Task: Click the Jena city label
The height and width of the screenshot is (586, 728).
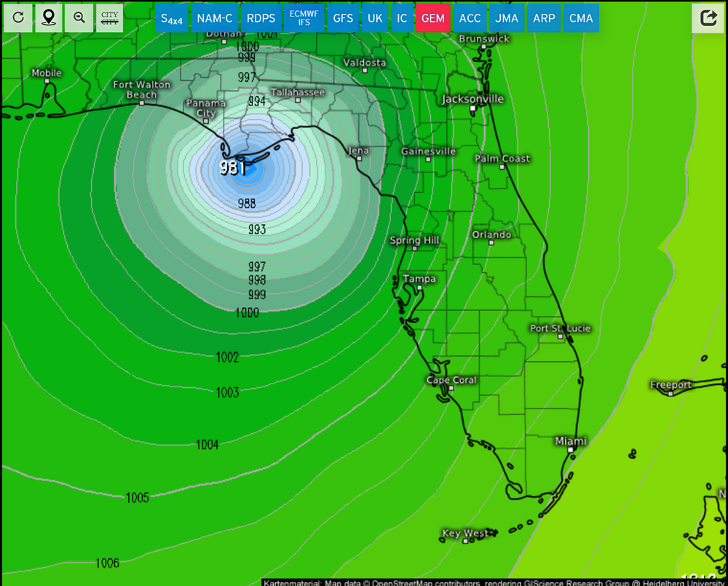Action: (358, 151)
